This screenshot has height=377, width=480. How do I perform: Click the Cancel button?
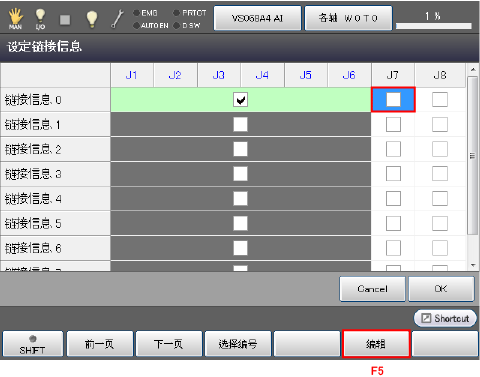tap(372, 289)
